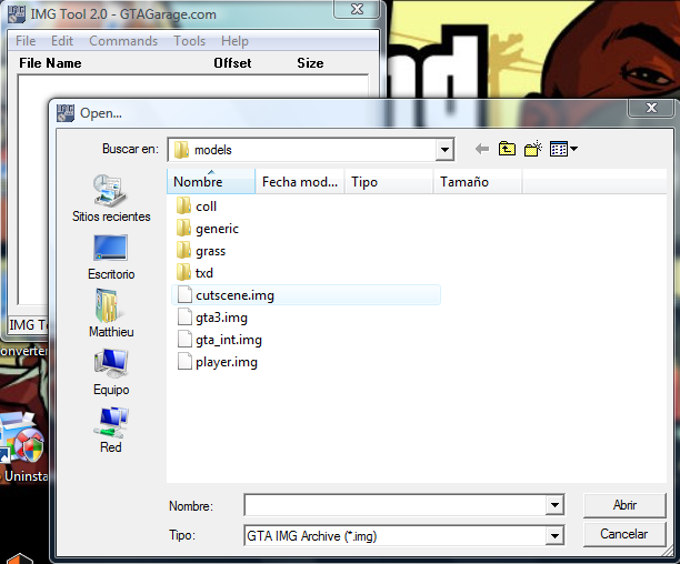Image resolution: width=680 pixels, height=564 pixels.
Task: Open the Commands menu
Action: [123, 41]
